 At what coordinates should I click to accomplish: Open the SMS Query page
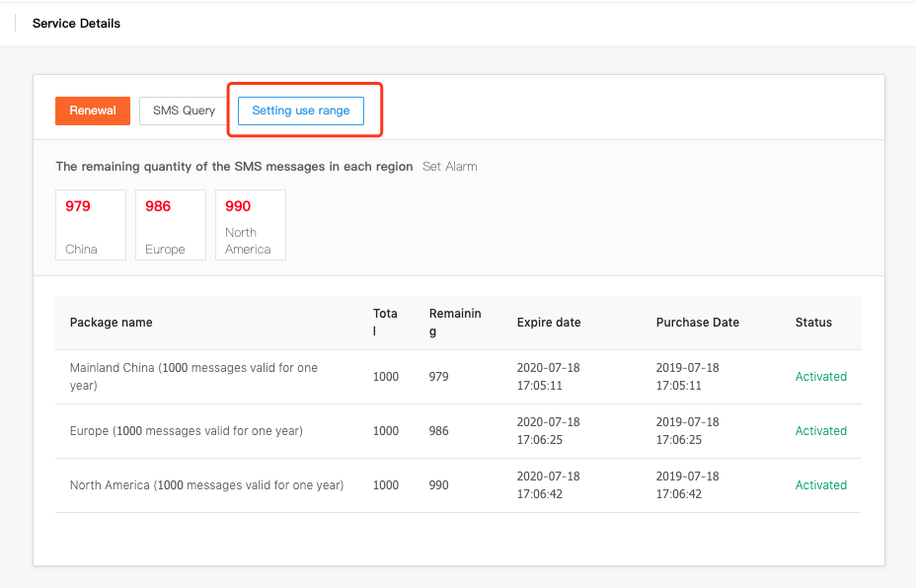click(184, 110)
